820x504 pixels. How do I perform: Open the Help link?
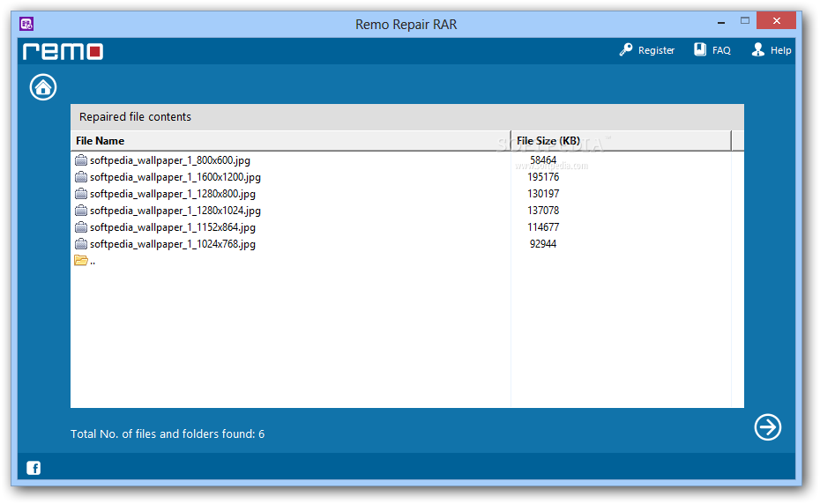pos(781,50)
